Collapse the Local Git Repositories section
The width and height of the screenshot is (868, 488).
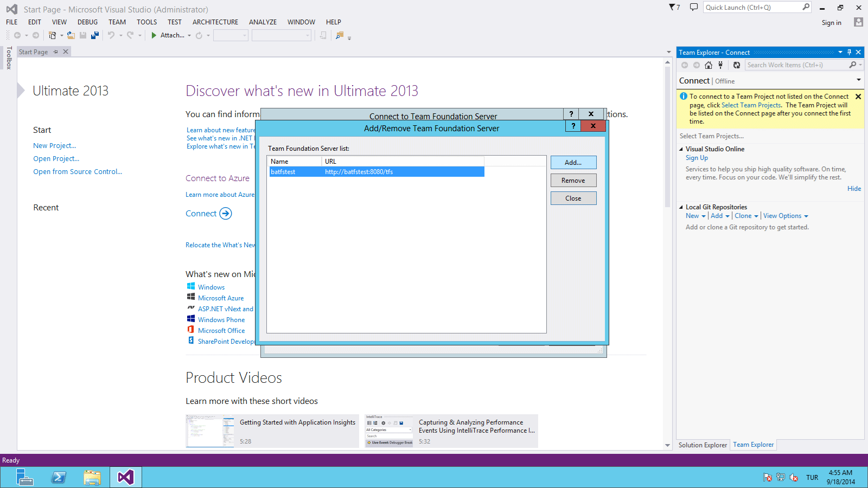pyautogui.click(x=681, y=207)
